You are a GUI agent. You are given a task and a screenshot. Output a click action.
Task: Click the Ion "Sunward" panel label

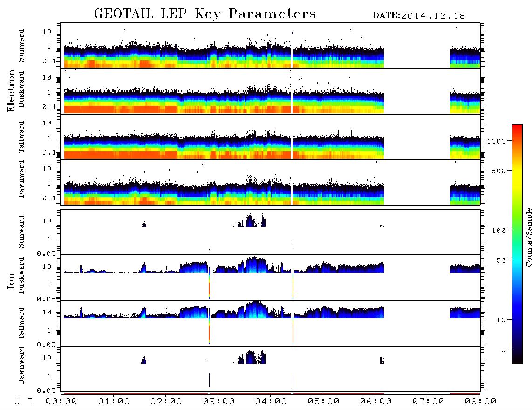coord(21,232)
